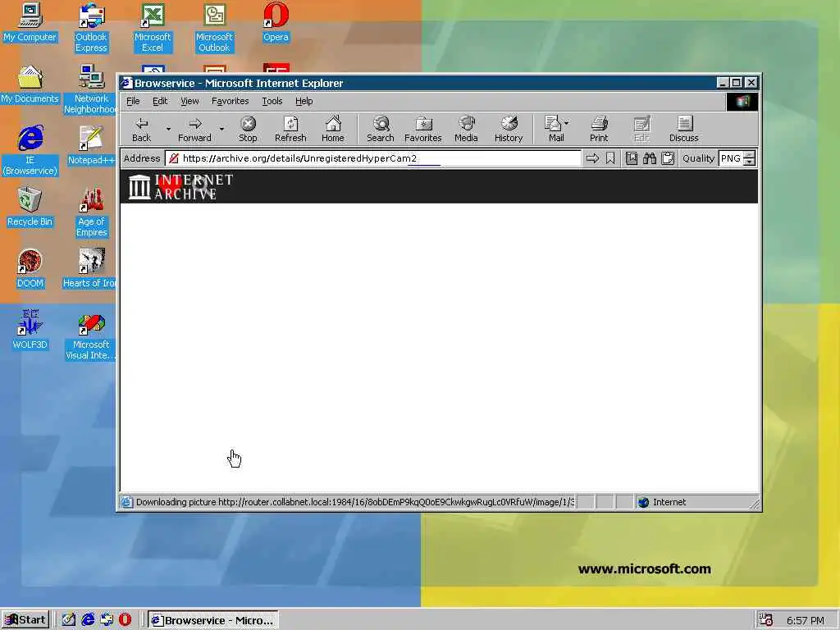The image size is (840, 630).
Task: Click the system tray icon beside the clock
Action: [x=767, y=620]
